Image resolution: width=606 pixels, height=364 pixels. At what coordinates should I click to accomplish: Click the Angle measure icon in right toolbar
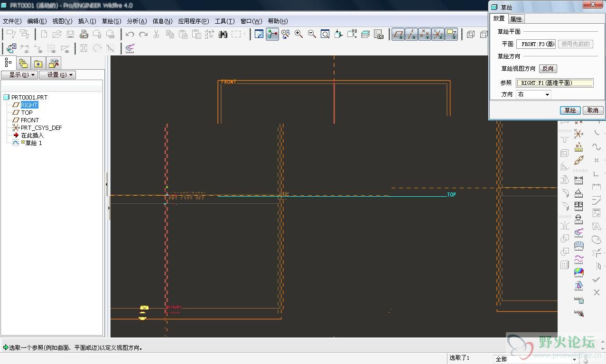[578, 193]
